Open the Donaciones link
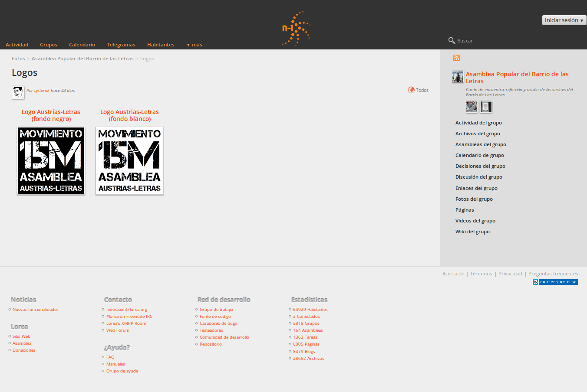 [x=24, y=350]
